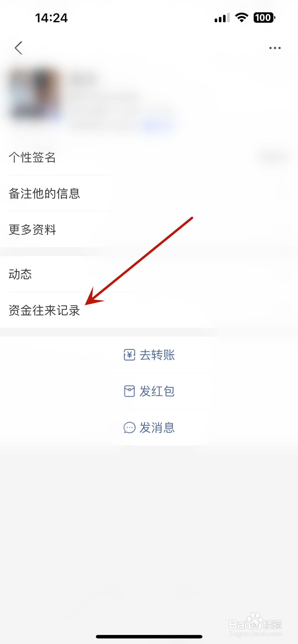
Task: Tap the chat bubble message icon
Action: coord(129,427)
